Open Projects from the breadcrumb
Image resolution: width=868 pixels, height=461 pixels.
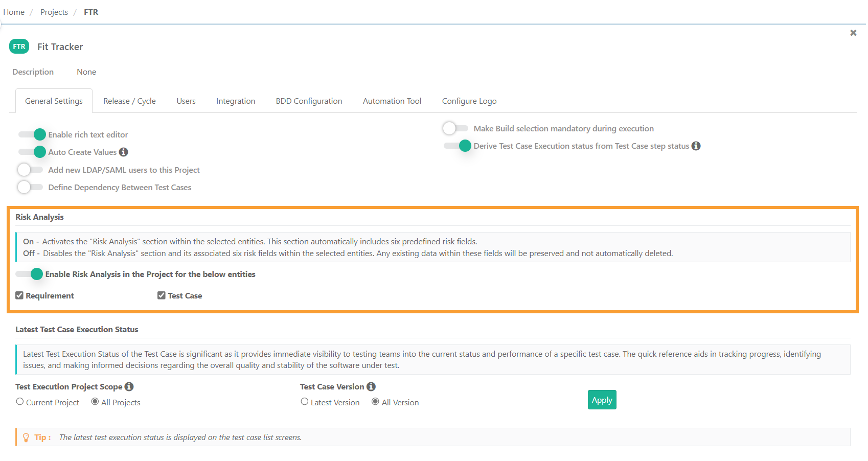tap(54, 12)
